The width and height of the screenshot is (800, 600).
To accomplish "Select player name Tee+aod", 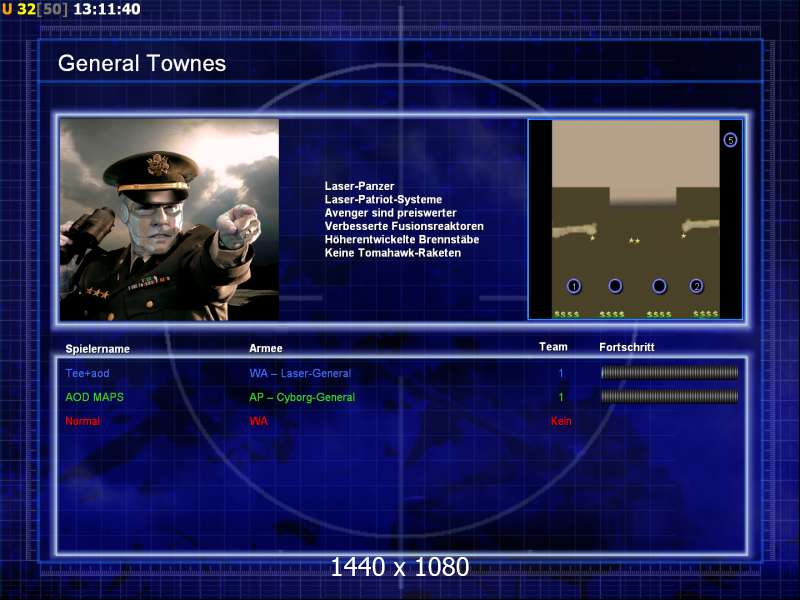I will pos(87,373).
